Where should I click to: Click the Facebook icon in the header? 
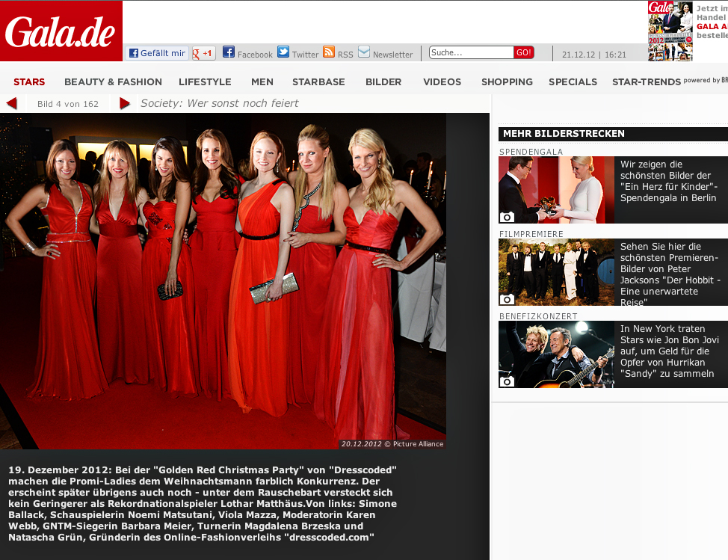pyautogui.click(x=229, y=52)
